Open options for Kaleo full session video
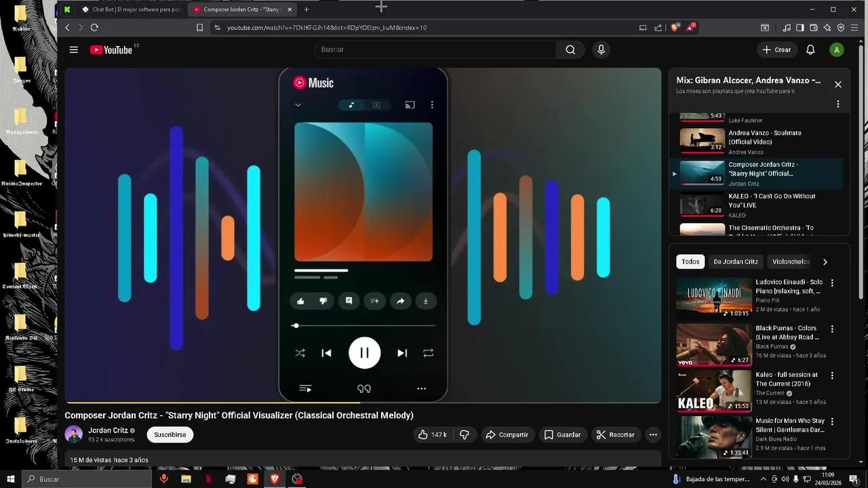This screenshot has height=488, width=868. [832, 375]
